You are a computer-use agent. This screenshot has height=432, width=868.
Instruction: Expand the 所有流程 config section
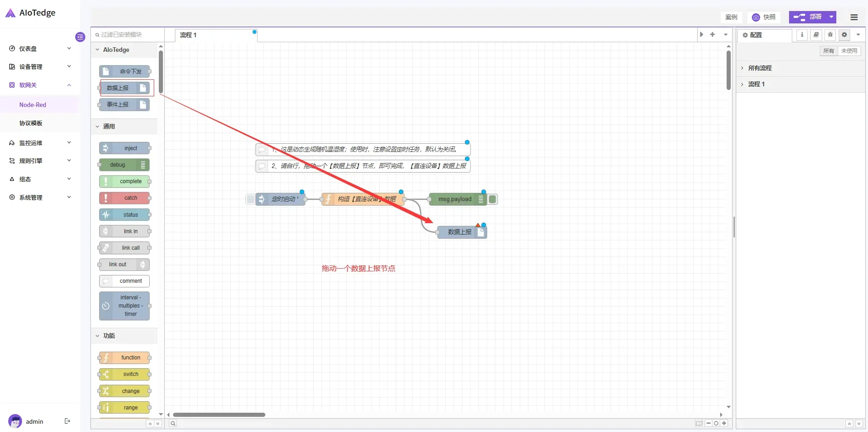(x=801, y=68)
